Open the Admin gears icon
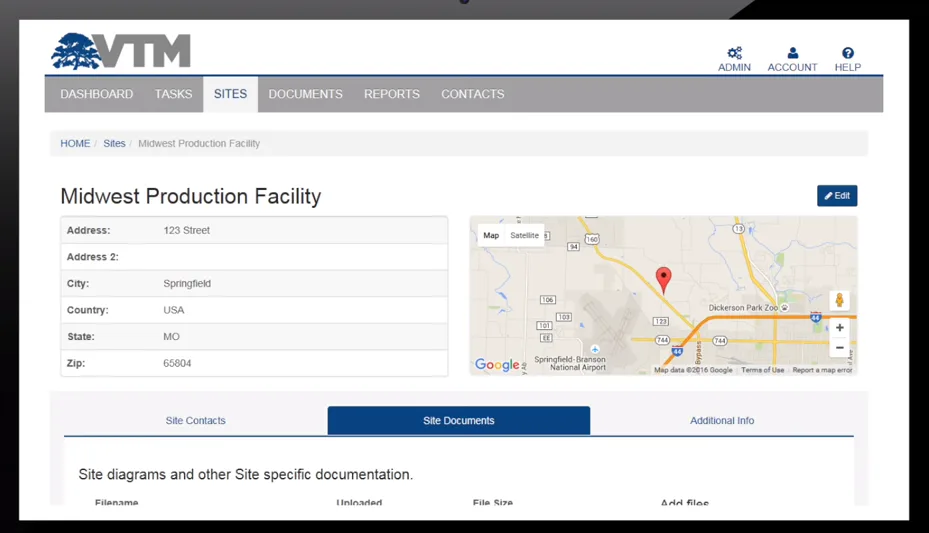The height and width of the screenshot is (533, 929). tap(735, 53)
